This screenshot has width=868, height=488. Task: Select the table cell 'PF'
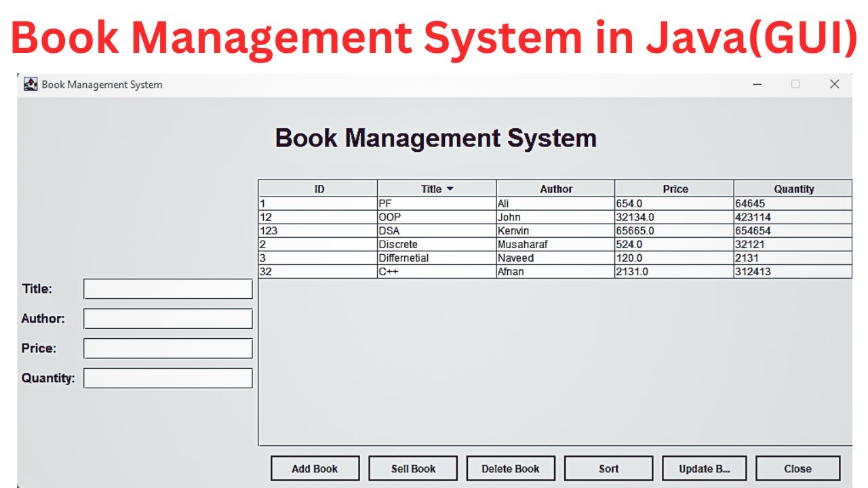tap(437, 203)
